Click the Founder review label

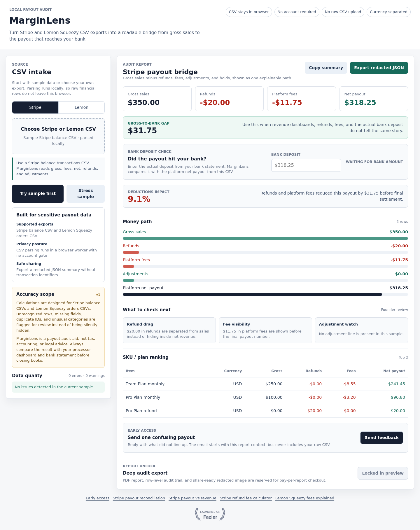point(394,310)
